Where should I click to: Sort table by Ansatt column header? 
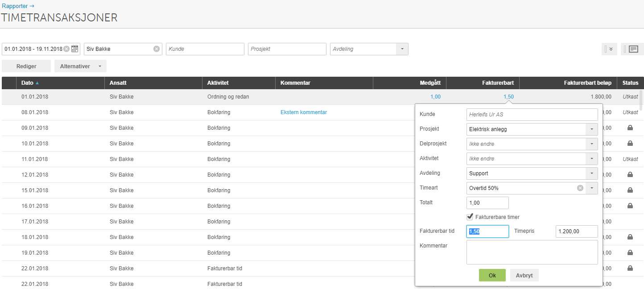[x=153, y=83]
